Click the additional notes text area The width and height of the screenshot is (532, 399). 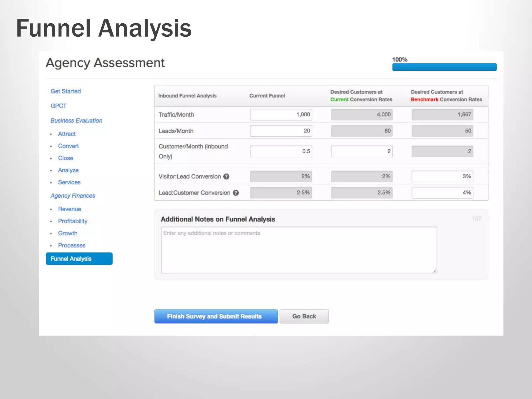pyautogui.click(x=299, y=250)
